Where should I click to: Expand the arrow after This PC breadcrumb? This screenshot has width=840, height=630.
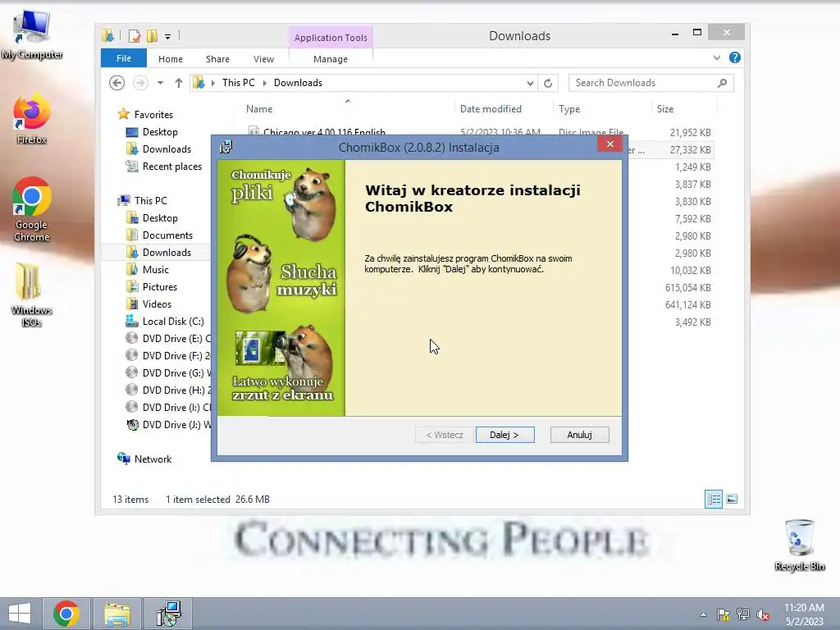point(265,83)
